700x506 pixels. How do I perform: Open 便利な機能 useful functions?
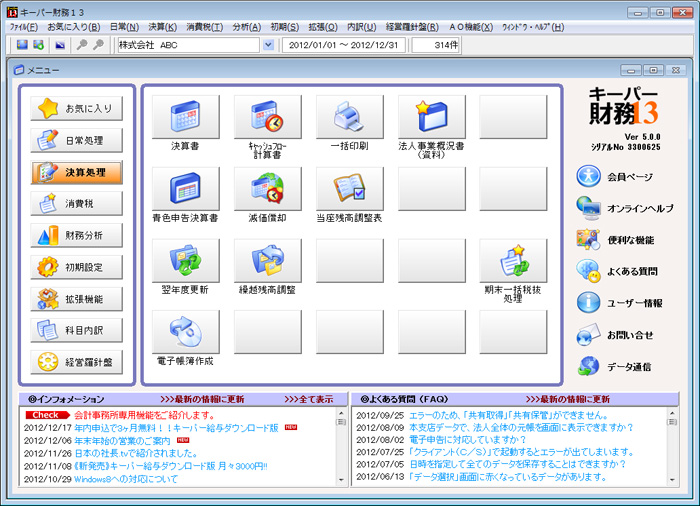tap(615, 240)
